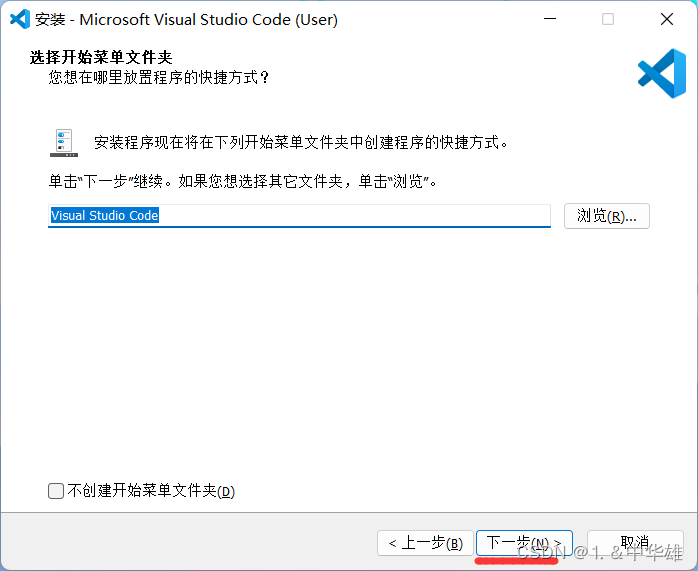
Task: Click the window title 安装 - Microsoft Visual Studio Code (User)
Action: [187, 20]
